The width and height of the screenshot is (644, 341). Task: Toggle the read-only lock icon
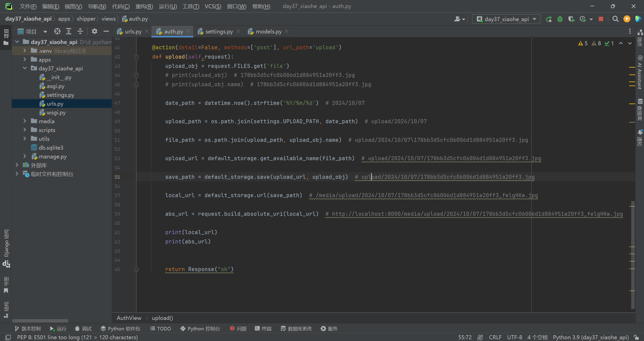pyautogui.click(x=636, y=337)
